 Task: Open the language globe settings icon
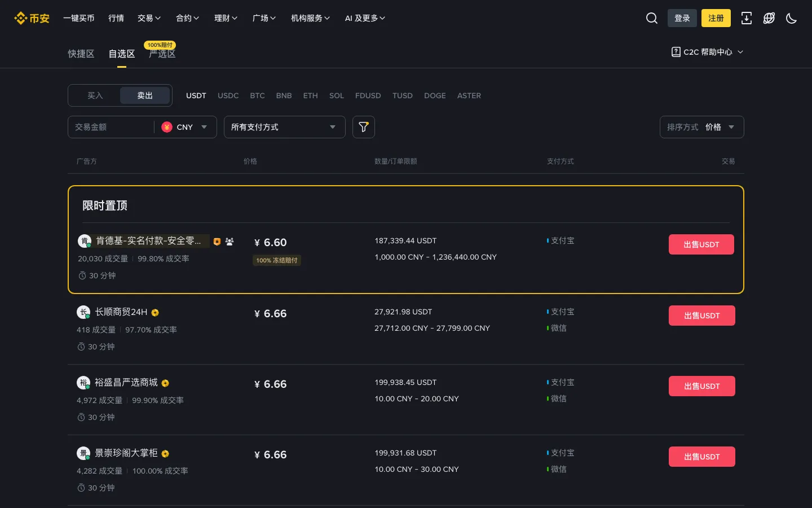coord(769,18)
